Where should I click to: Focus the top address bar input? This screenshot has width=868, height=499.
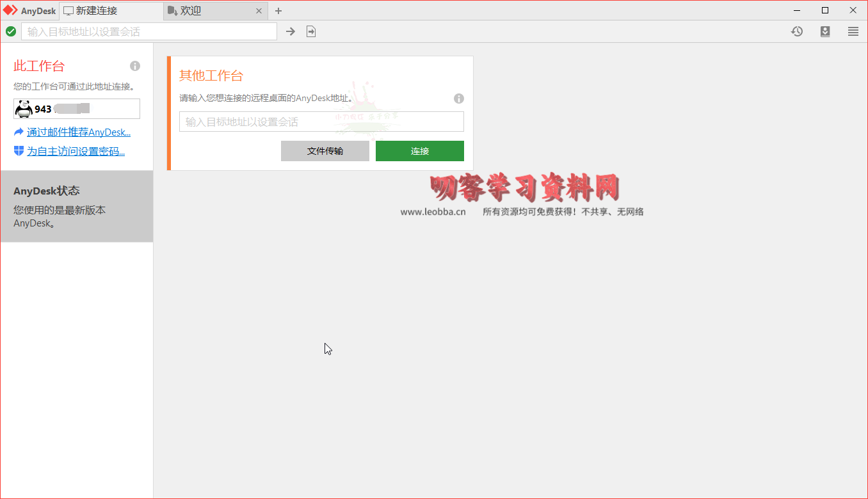click(149, 31)
